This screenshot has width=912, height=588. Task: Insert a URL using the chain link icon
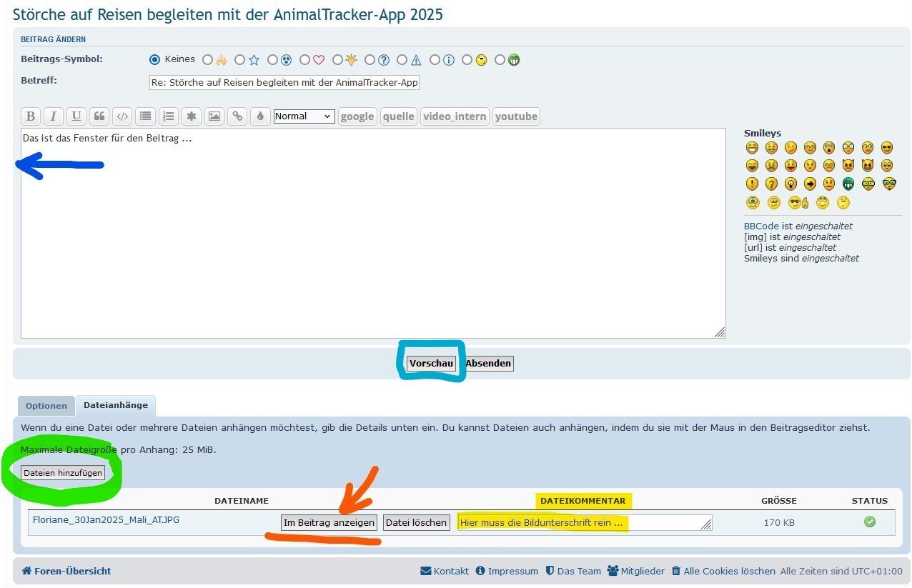point(237,116)
